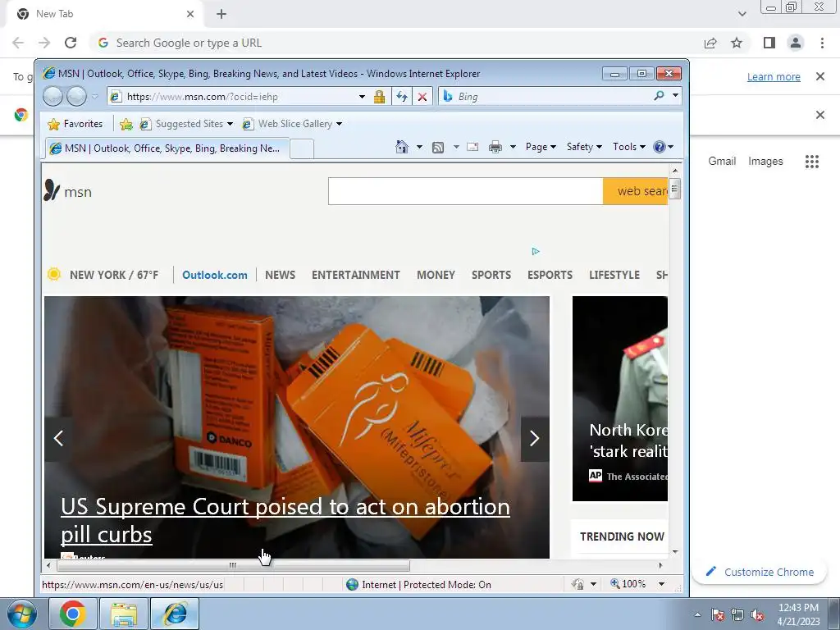Click the Read Mail icon in IE toolbar

click(x=472, y=147)
